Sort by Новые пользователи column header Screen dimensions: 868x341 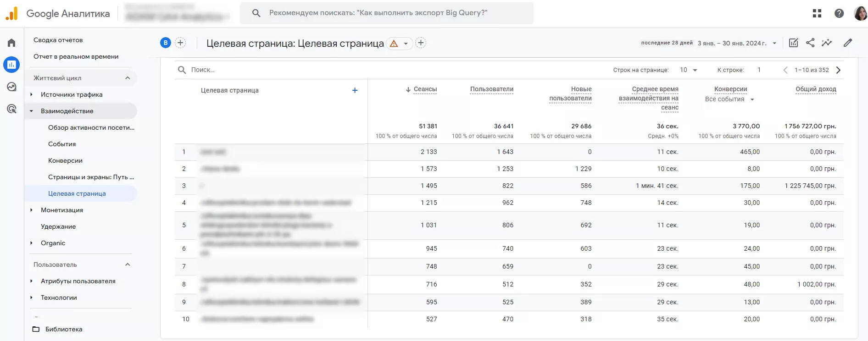570,94
